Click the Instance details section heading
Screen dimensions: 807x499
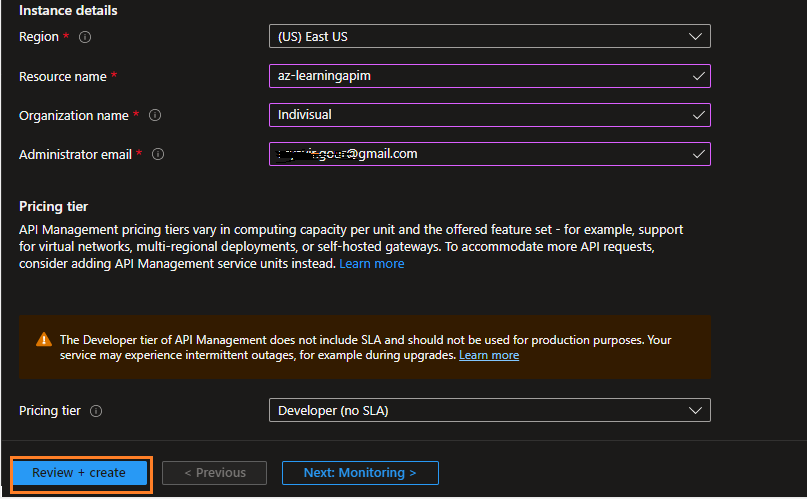tap(68, 10)
